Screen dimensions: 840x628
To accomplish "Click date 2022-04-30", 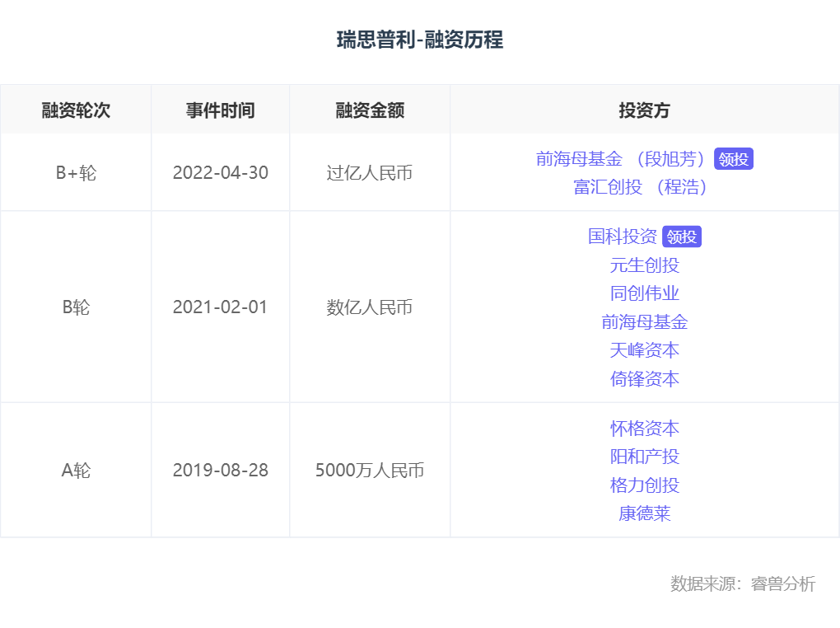I will (220, 173).
